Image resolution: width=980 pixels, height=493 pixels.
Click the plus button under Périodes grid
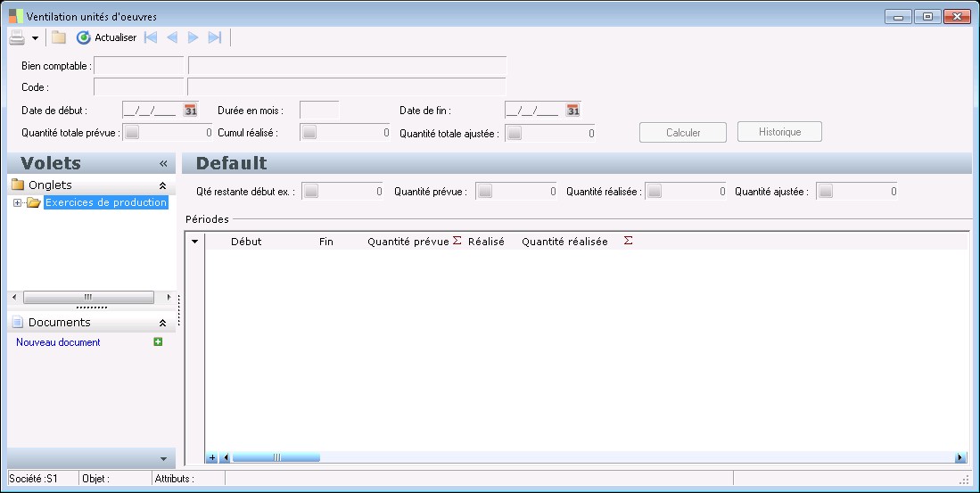coord(212,457)
